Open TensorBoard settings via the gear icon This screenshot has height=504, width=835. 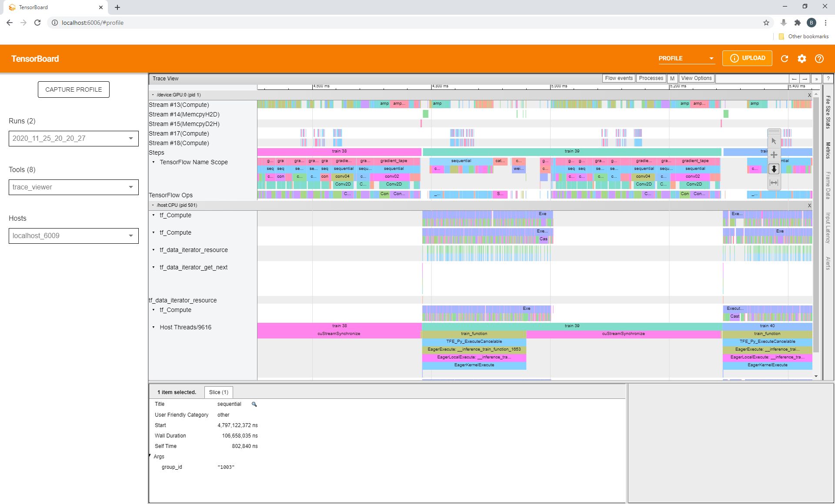point(802,58)
